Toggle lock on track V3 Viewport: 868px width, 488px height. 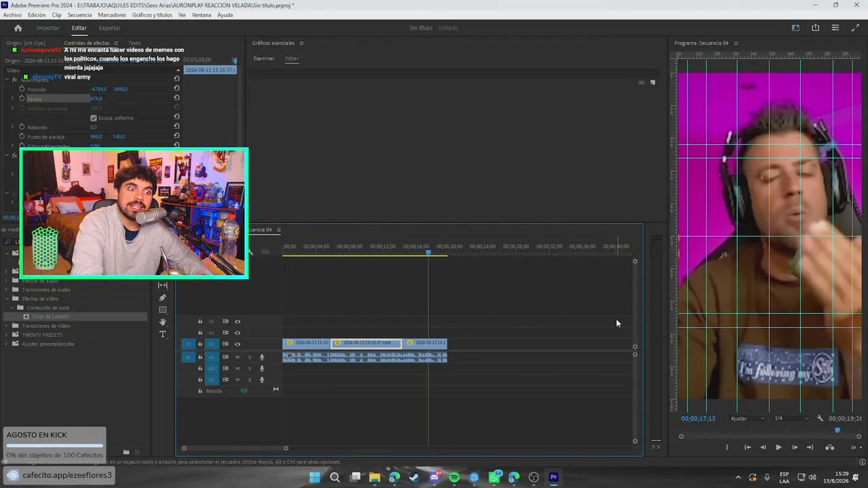click(x=200, y=321)
